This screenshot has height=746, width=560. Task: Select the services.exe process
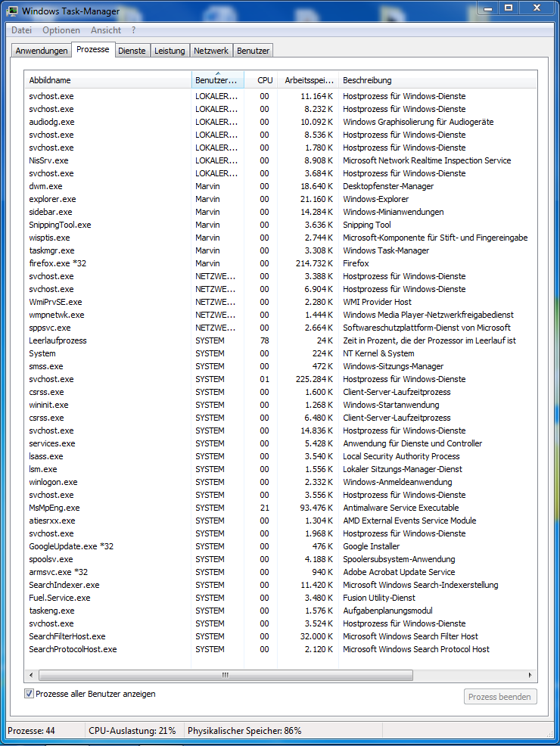tap(281, 443)
